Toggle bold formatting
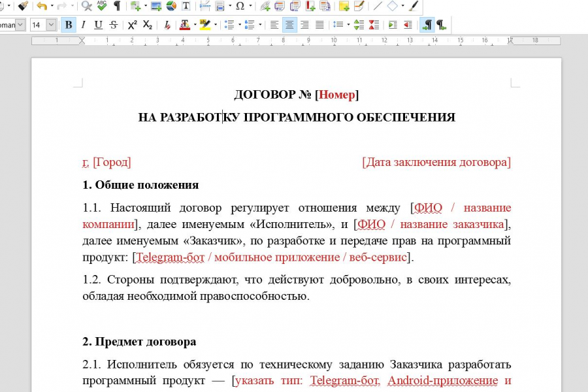The height and width of the screenshot is (392, 588). tap(68, 25)
